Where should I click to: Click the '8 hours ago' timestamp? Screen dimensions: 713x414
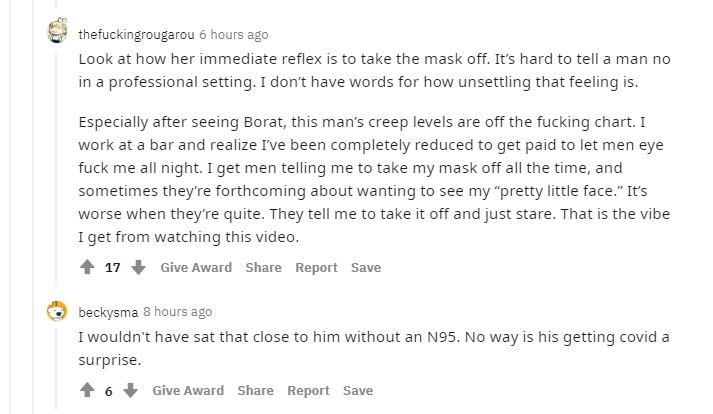tap(177, 312)
